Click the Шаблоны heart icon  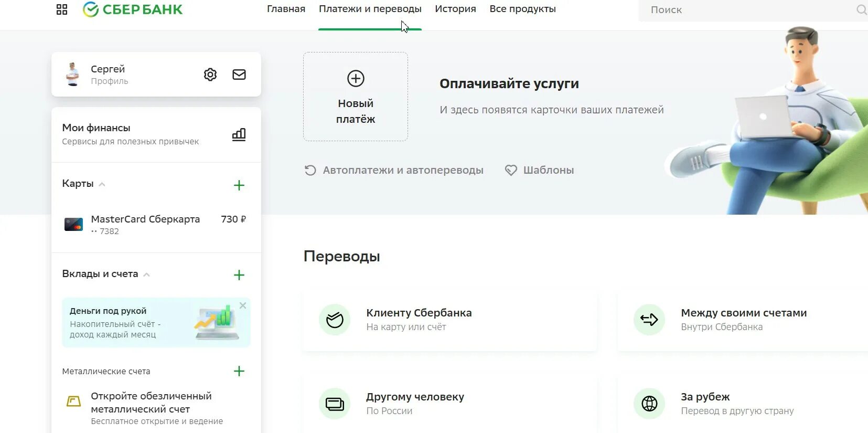511,171
